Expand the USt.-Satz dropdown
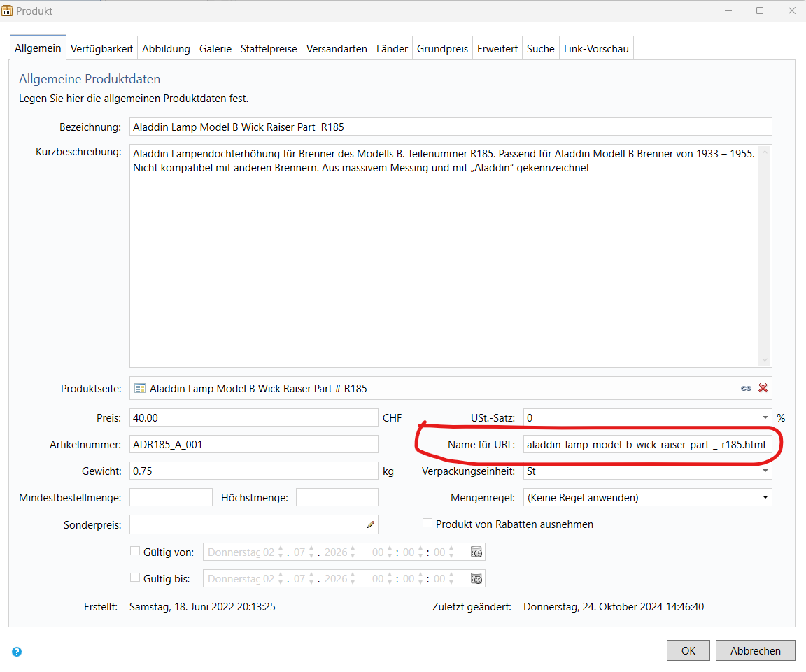The image size is (806, 672). click(765, 417)
